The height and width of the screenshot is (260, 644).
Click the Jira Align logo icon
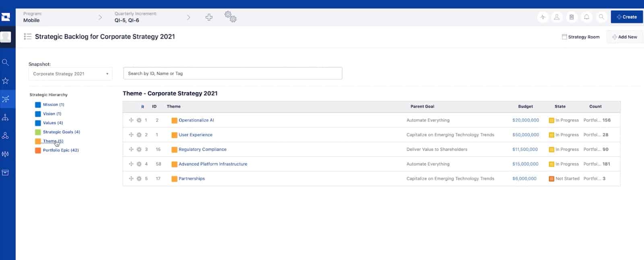6,17
